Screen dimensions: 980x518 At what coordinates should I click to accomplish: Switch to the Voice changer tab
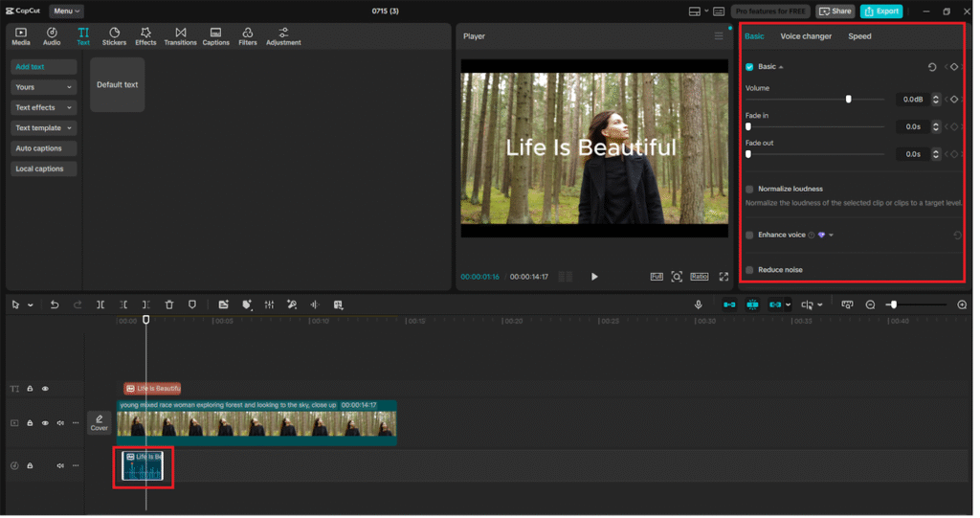click(x=806, y=36)
